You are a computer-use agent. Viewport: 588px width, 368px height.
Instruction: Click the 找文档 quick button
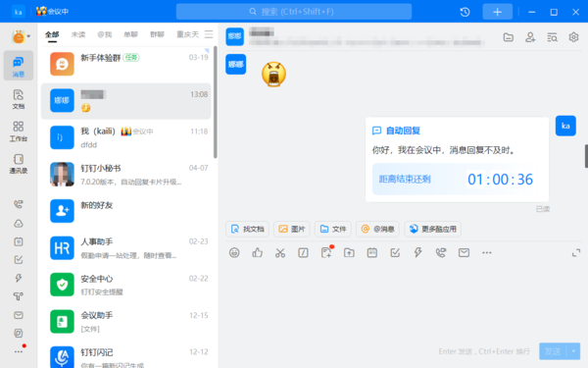click(x=248, y=229)
